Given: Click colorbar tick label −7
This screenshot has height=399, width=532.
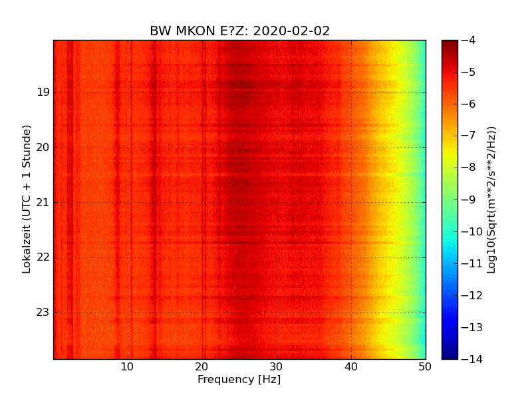Looking at the screenshot, I should pos(469,136).
